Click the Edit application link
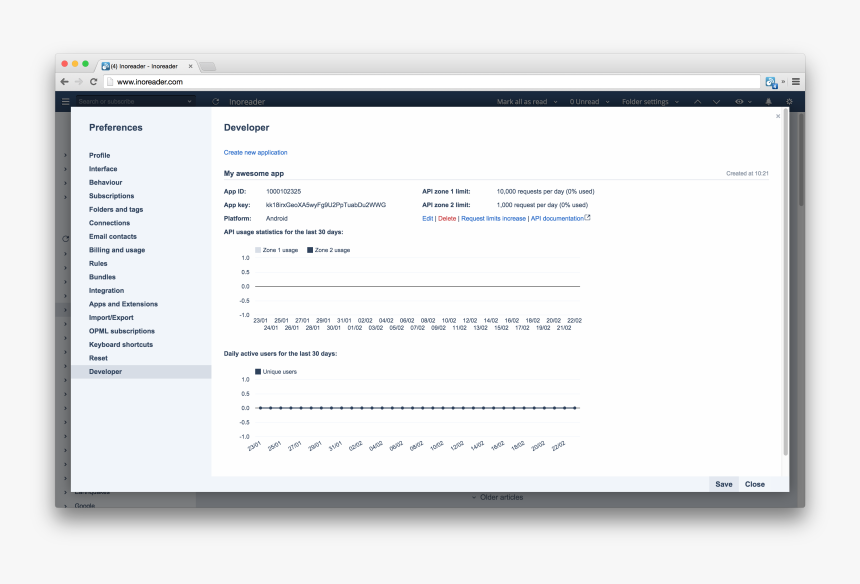 point(427,218)
